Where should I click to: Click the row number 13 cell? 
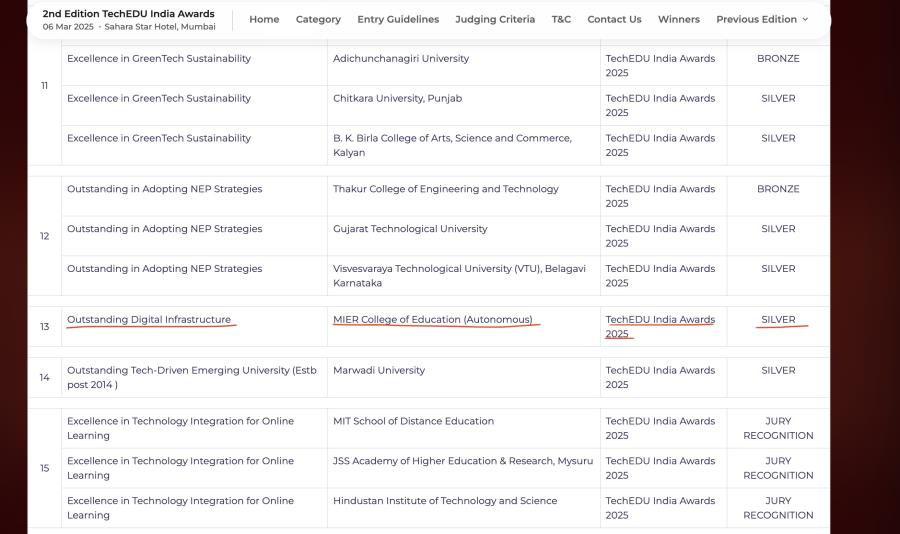coord(45,326)
